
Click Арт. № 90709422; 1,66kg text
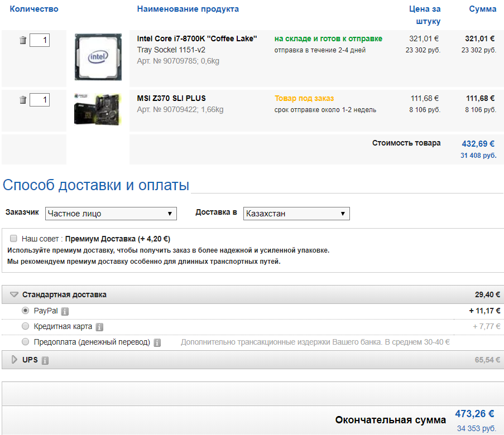(x=180, y=109)
